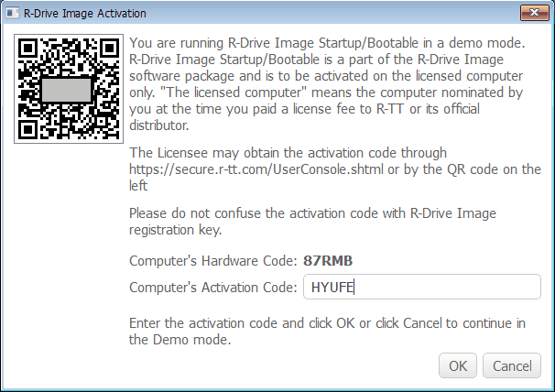Click the "registration key." text line
Screen dimensions: 555x392
pyautogui.click(x=176, y=230)
